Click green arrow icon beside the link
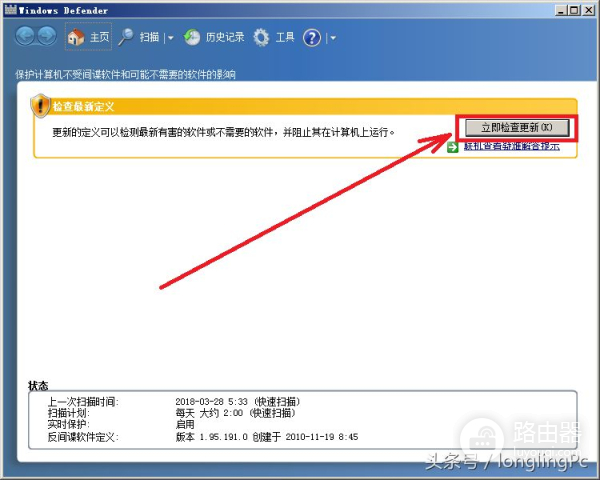 (453, 147)
